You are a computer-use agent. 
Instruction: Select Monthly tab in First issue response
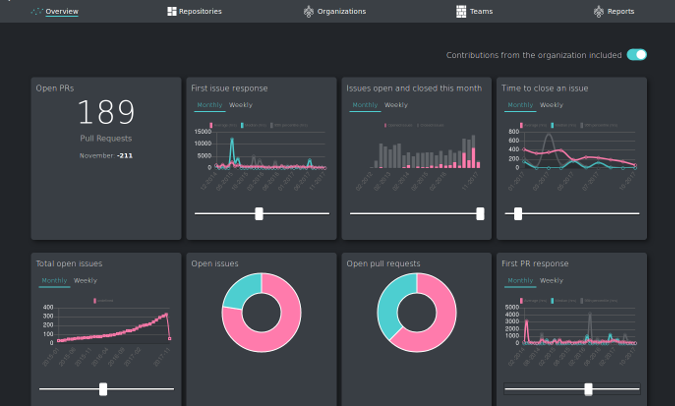pyautogui.click(x=210, y=105)
